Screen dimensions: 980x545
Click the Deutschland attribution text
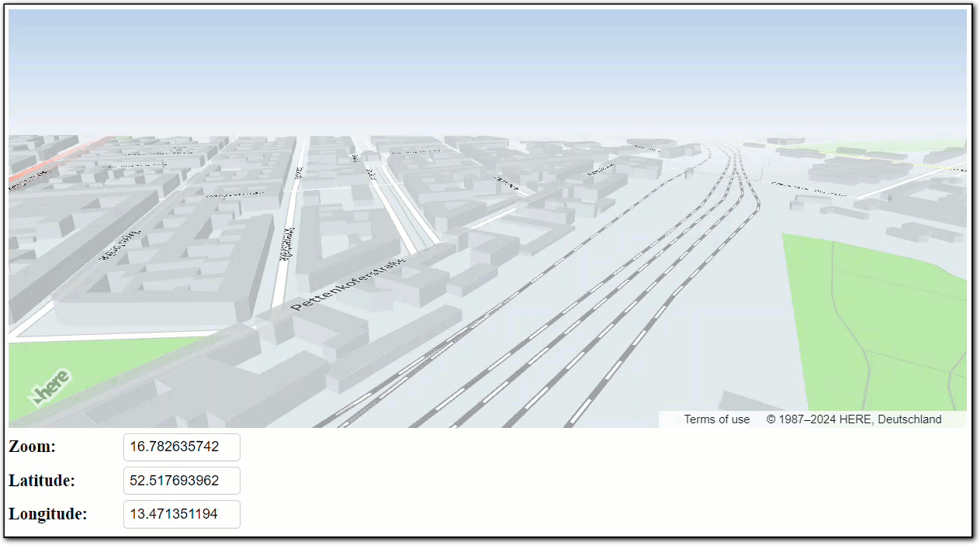(912, 419)
